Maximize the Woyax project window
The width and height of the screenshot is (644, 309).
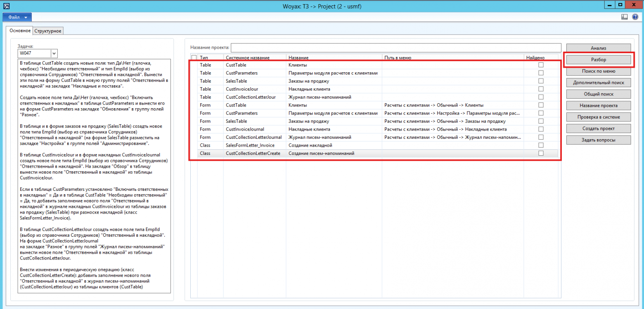pos(620,5)
